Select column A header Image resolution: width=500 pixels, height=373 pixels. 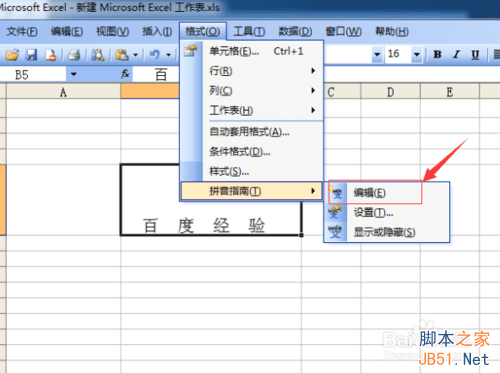pos(63,92)
